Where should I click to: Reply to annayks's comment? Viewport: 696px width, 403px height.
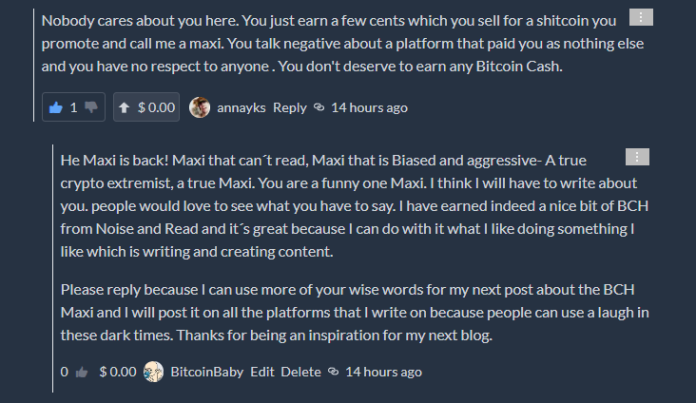(289, 107)
